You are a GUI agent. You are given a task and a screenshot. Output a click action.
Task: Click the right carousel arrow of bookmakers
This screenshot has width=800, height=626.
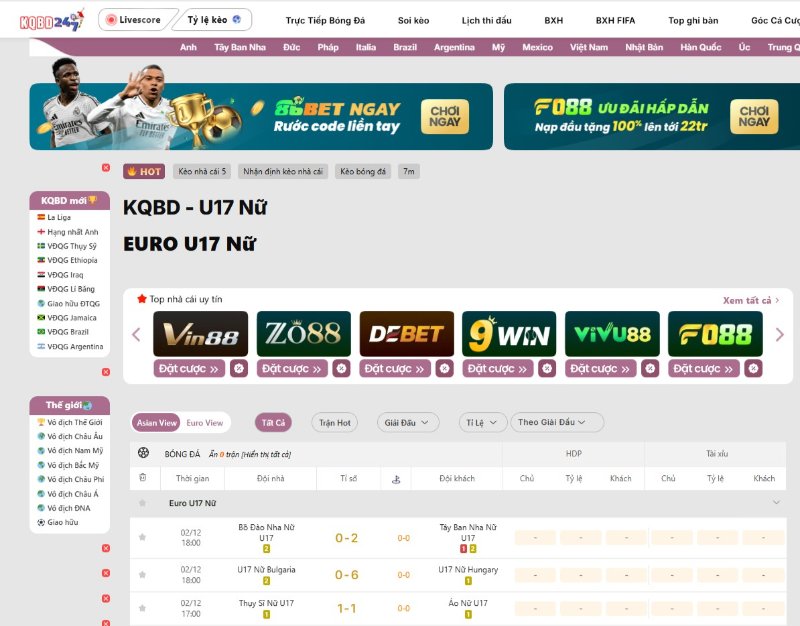point(781,336)
